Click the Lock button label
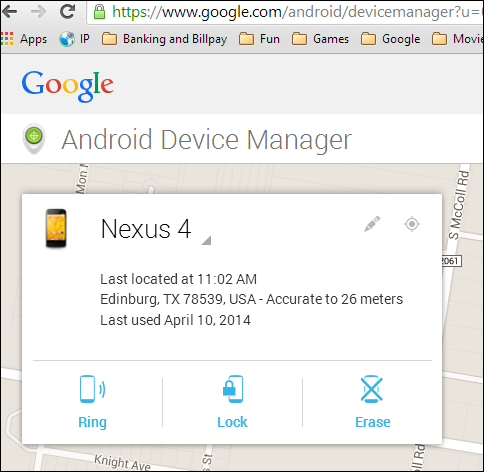484x472 pixels. pyautogui.click(x=232, y=422)
